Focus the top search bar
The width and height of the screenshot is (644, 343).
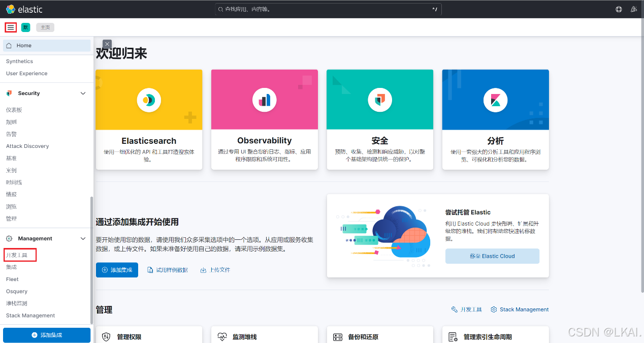click(x=328, y=9)
